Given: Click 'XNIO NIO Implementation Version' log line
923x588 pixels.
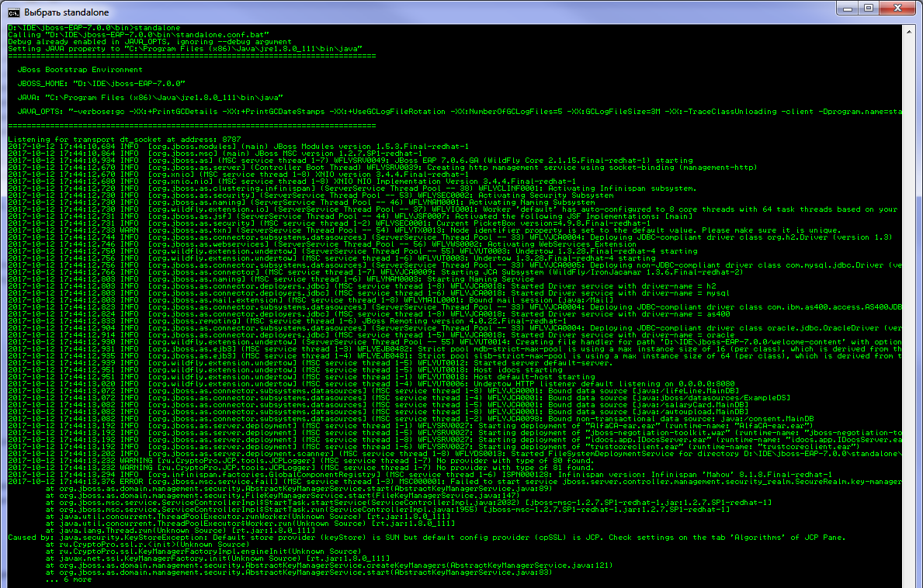Looking at the screenshot, I should [292, 182].
